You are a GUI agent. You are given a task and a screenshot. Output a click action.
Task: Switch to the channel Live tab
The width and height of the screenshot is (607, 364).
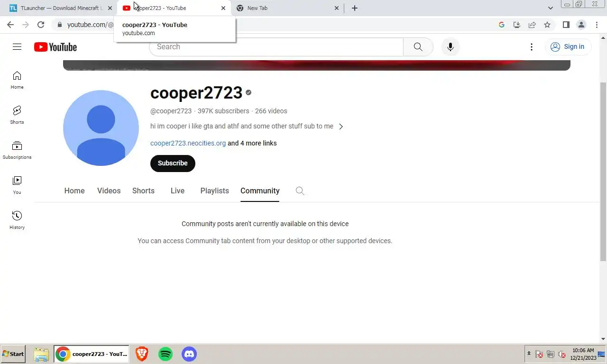177,191
